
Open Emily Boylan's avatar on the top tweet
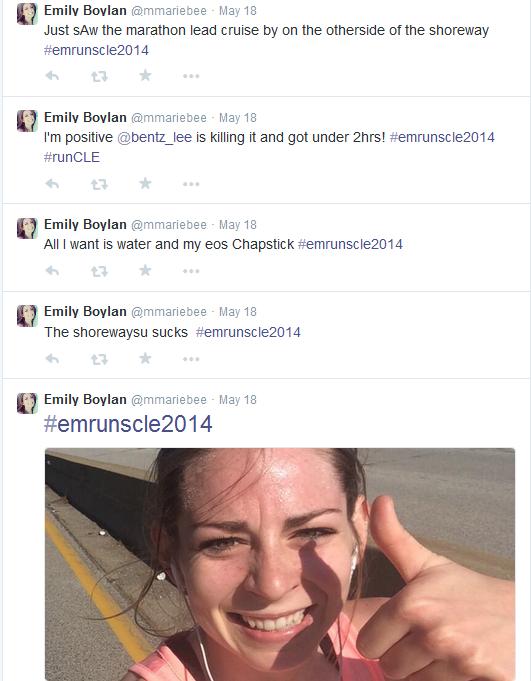(27, 14)
